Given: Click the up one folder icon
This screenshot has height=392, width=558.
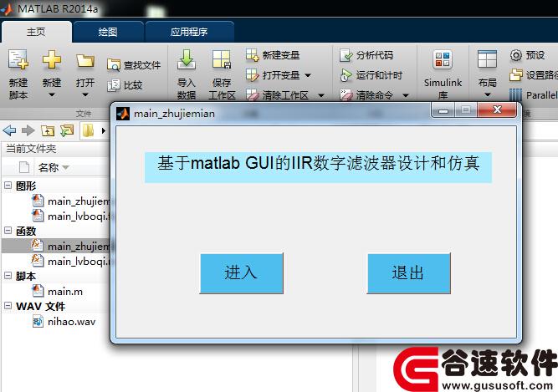Looking at the screenshot, I should point(48,130).
